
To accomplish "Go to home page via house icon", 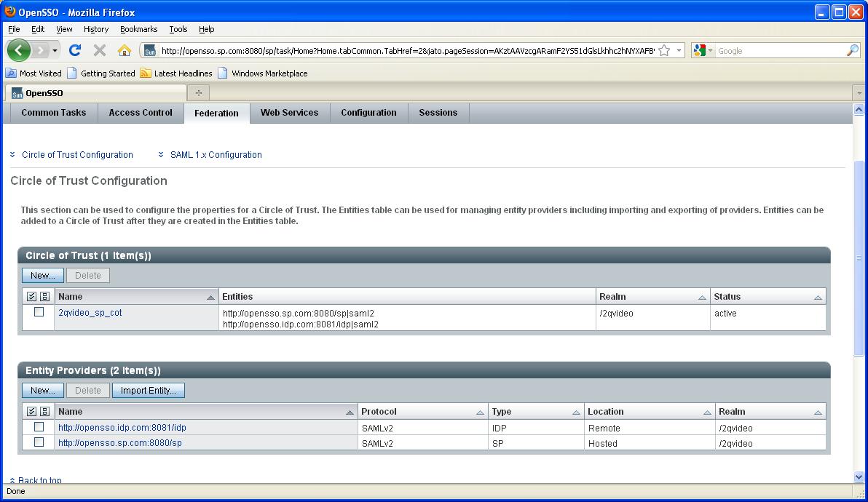I will [x=124, y=50].
